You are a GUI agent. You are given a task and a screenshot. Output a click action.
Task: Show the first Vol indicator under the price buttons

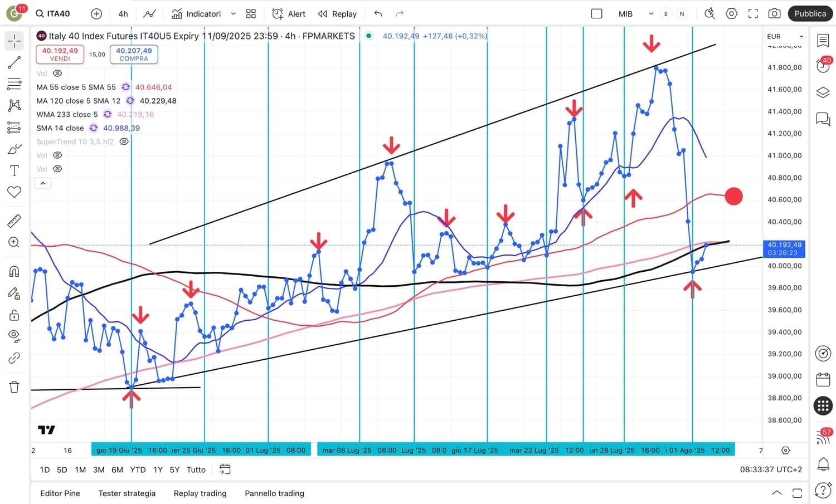pos(57,74)
